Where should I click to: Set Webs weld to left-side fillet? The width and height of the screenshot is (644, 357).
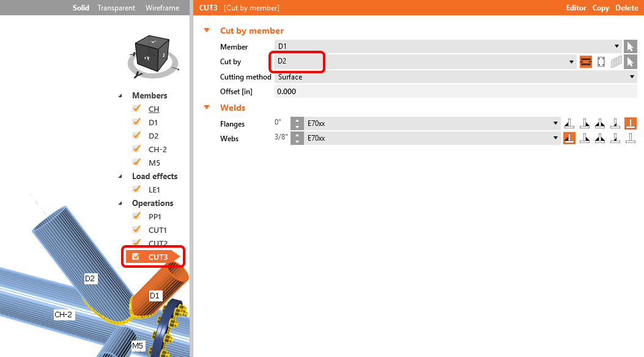569,138
